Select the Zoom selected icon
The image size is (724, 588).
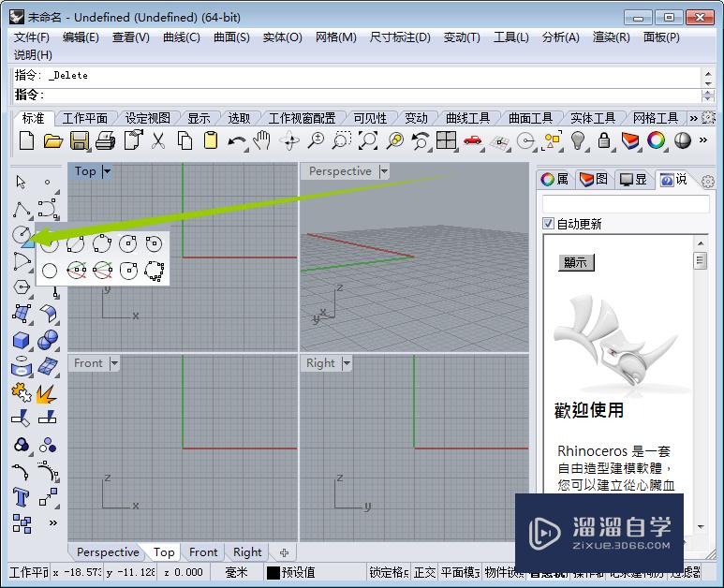coord(395,140)
